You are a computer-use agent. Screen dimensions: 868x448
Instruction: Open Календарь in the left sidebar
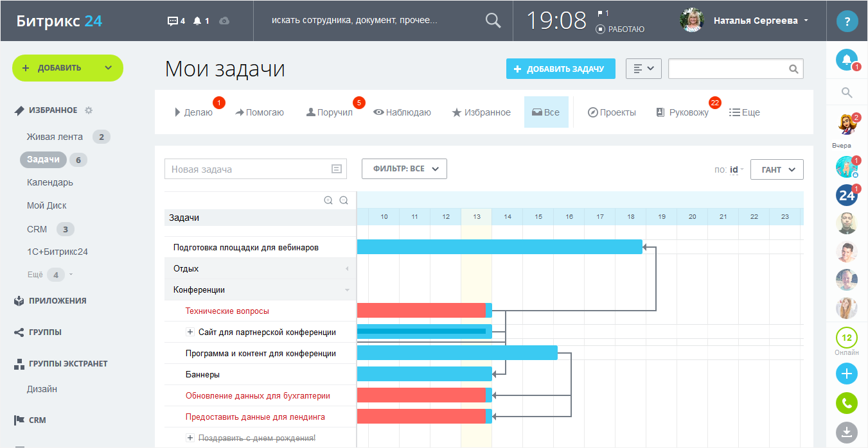pyautogui.click(x=50, y=182)
